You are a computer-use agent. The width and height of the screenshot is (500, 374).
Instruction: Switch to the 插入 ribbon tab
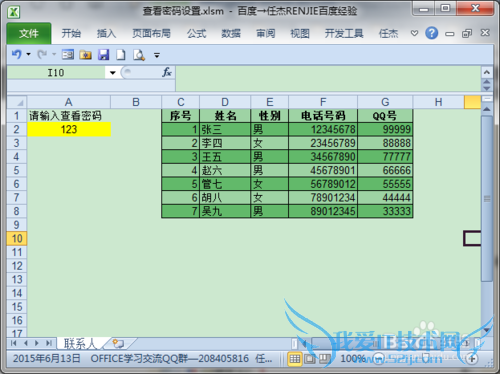[x=106, y=33]
